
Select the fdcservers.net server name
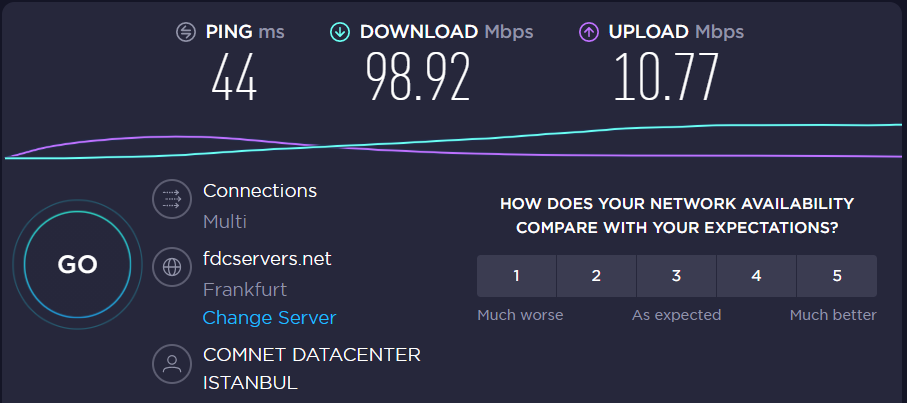click(x=267, y=258)
